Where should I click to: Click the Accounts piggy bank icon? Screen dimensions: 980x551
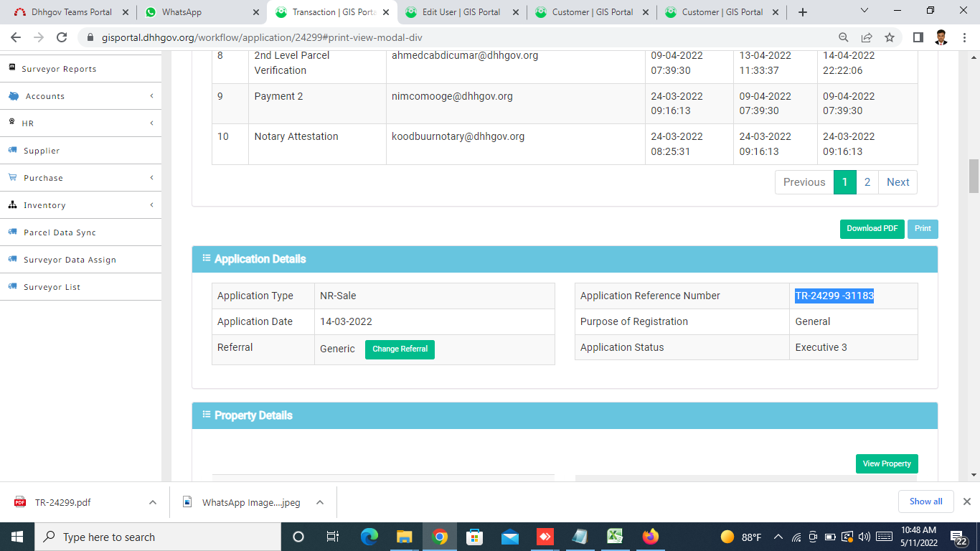point(13,95)
